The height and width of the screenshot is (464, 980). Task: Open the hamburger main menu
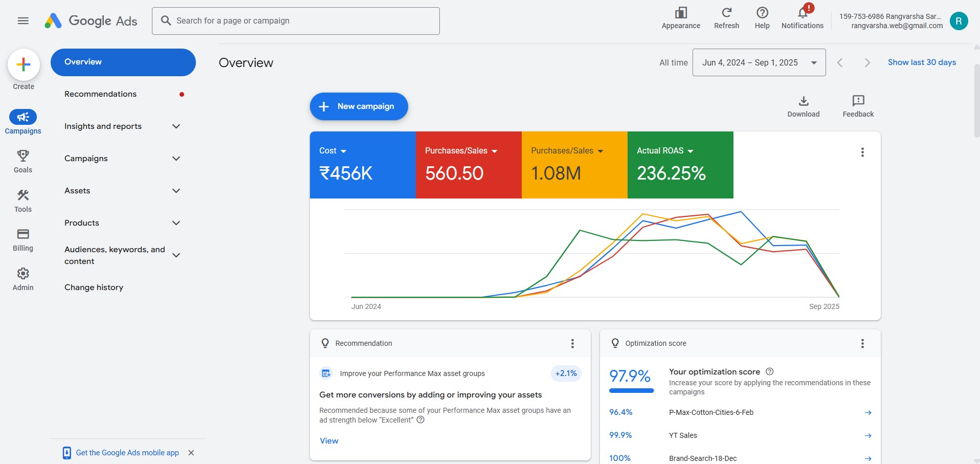[23, 21]
